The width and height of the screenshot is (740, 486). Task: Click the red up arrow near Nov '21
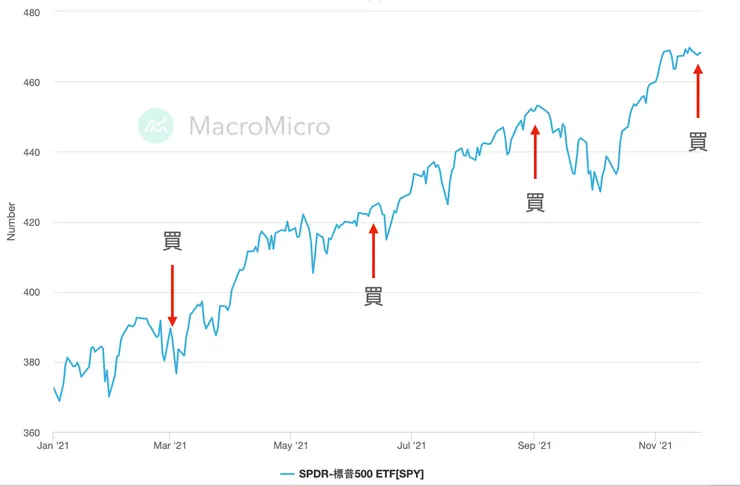(698, 91)
